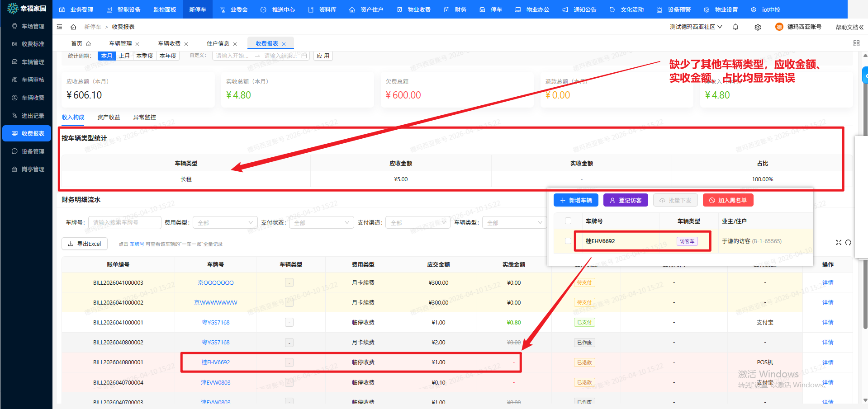Screen dimensions: 868x409
Task: Click the refresh icon beside the table
Action: pos(848,243)
